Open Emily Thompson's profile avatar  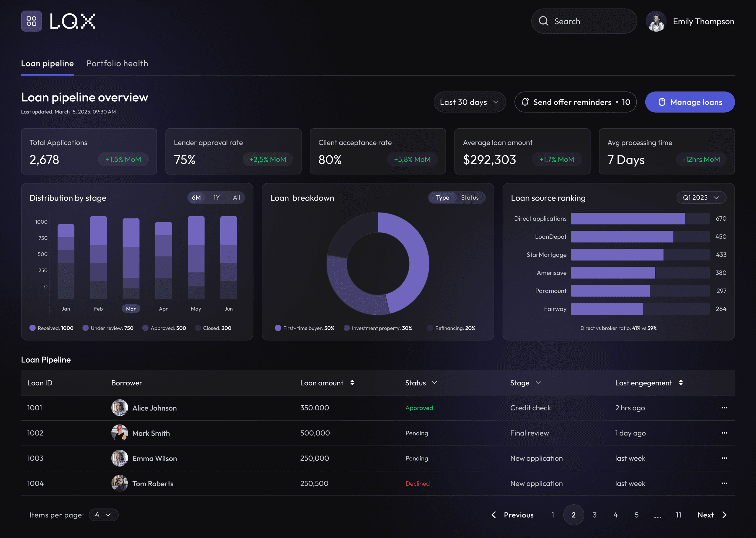pos(656,21)
